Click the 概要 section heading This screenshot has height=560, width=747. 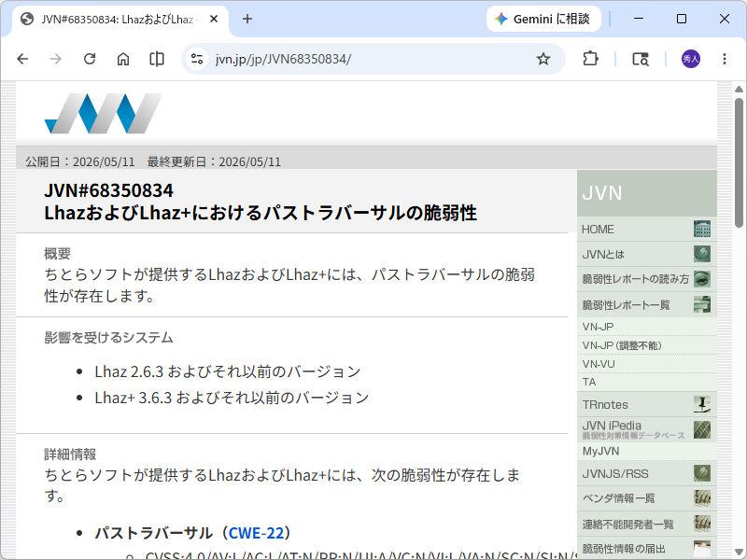point(57,253)
